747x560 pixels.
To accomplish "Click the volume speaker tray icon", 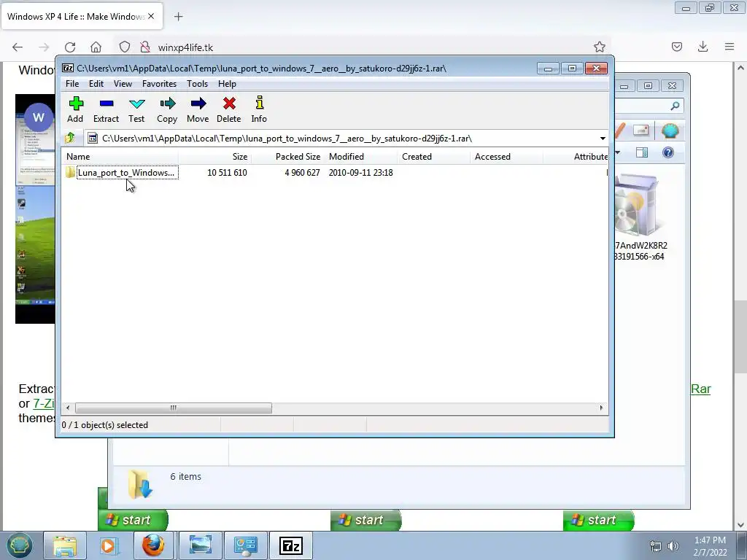I will [x=673, y=546].
